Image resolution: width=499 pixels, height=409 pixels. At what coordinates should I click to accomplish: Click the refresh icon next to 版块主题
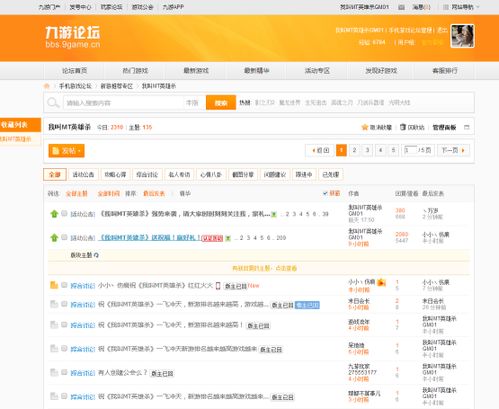(96, 255)
